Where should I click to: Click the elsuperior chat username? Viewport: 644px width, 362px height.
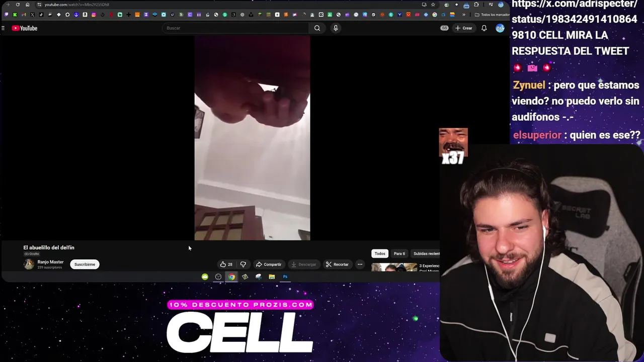click(x=537, y=135)
